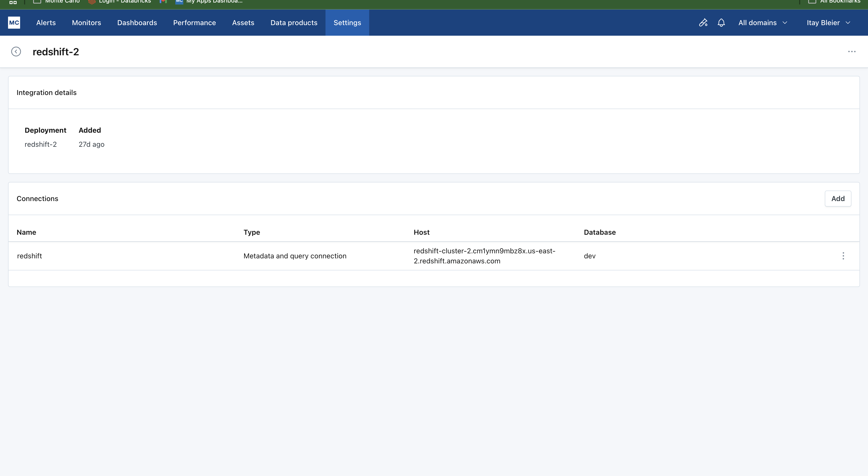Viewport: 868px width, 476px height.
Task: Open the My Apps Dashboard bookmark
Action: pos(209,2)
